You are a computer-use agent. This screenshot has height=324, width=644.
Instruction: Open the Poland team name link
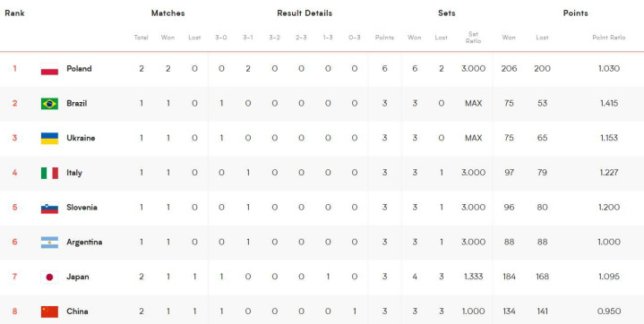[x=79, y=69]
